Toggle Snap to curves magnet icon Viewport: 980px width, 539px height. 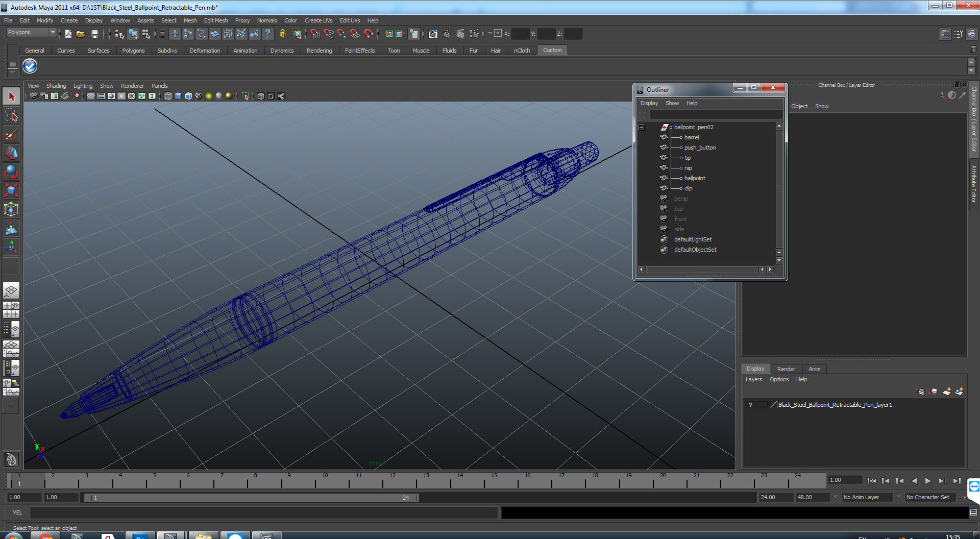click(328, 34)
